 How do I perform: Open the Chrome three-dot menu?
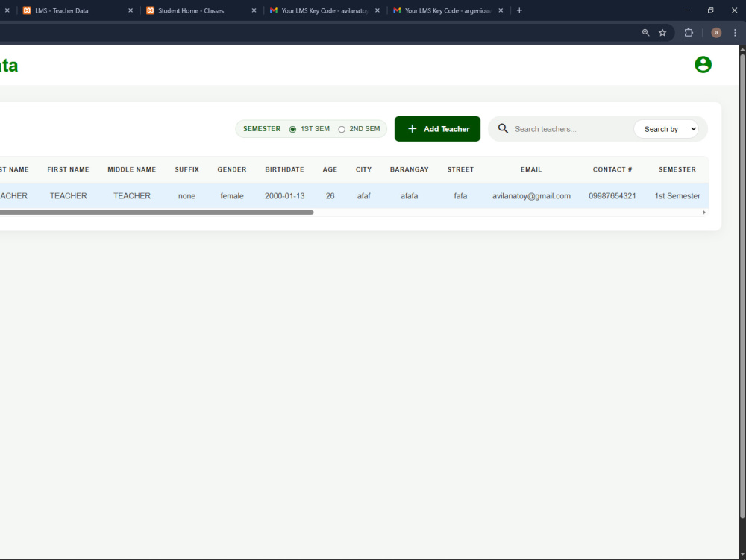tap(735, 32)
